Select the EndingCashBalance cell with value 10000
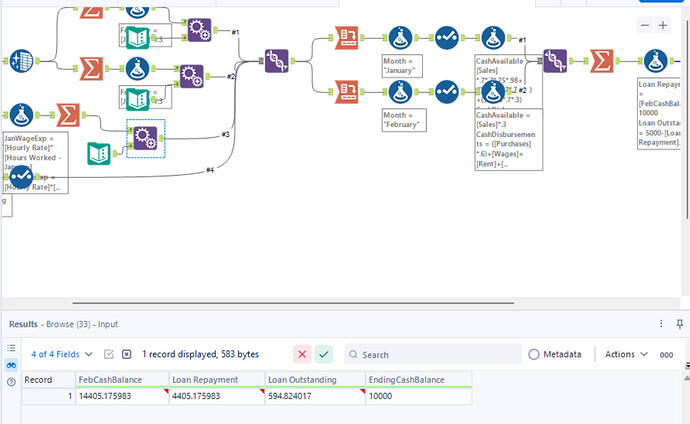The height and width of the screenshot is (424, 690). point(416,396)
